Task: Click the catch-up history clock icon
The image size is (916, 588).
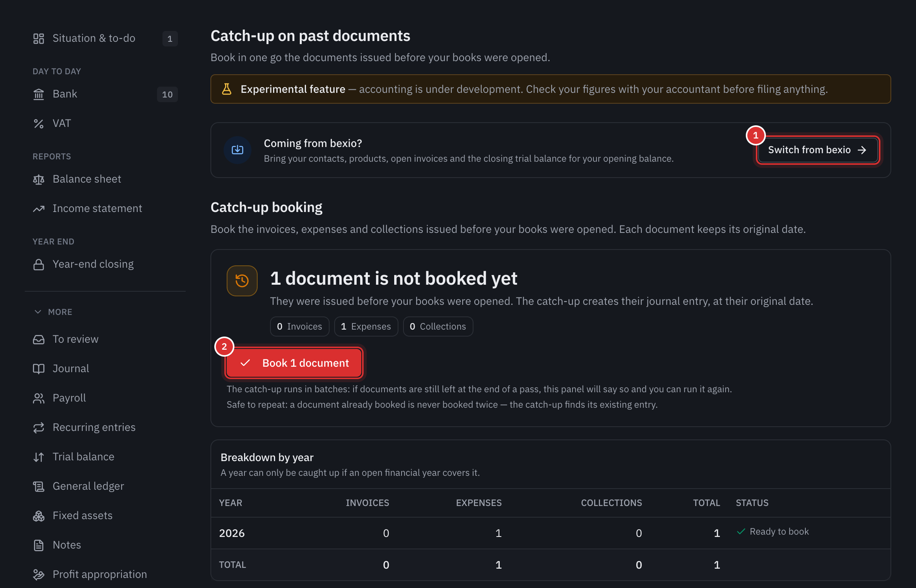Action: click(242, 280)
